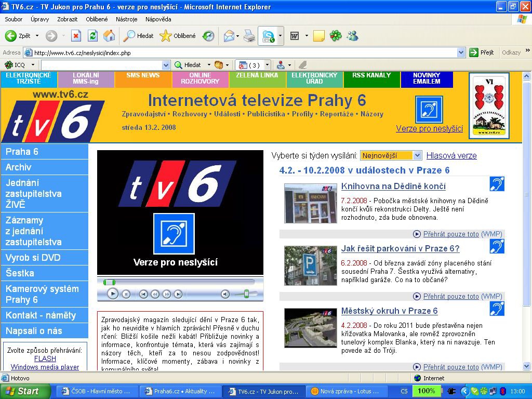532x399 pixels.
Task: Adjust the media player volume slider
Action: (x=247, y=294)
